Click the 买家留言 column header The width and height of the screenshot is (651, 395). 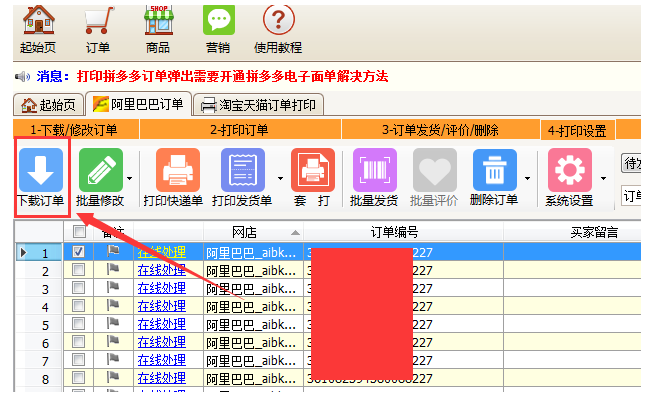(573, 232)
